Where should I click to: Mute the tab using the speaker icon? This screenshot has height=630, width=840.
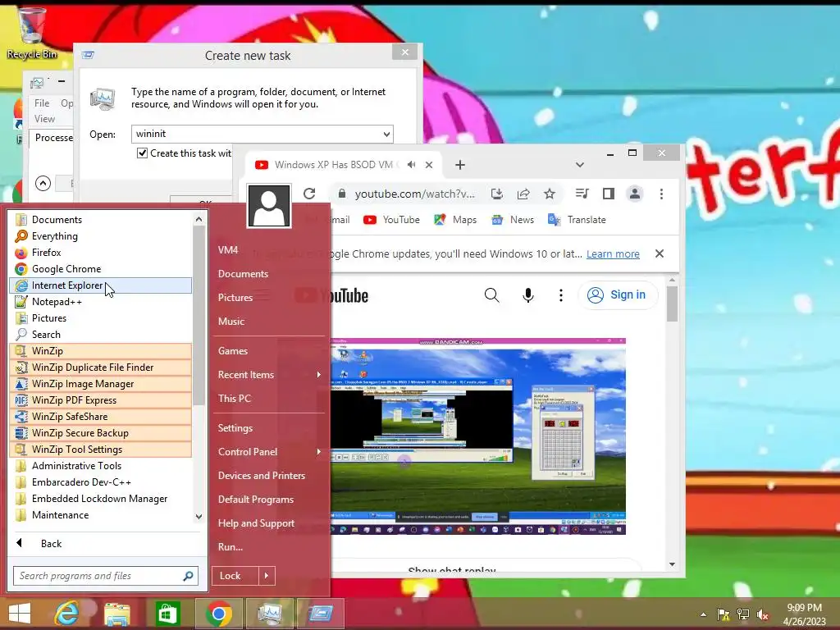[411, 164]
